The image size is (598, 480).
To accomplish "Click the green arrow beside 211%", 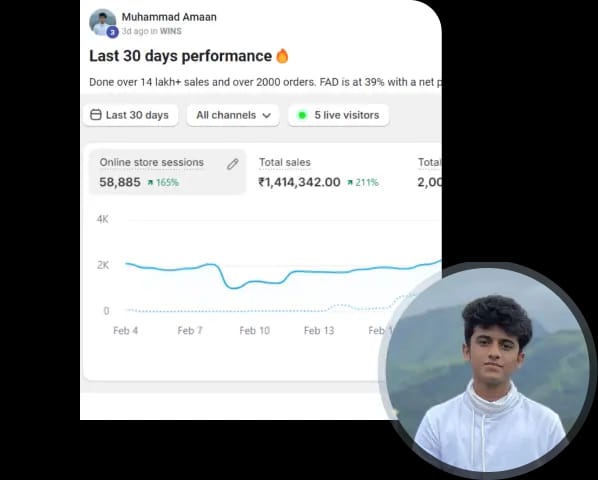I will 350,183.
